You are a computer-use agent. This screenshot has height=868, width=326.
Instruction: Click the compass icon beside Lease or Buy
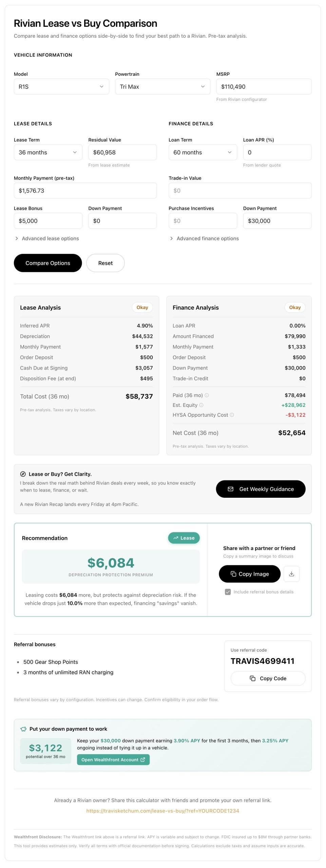coord(23,474)
